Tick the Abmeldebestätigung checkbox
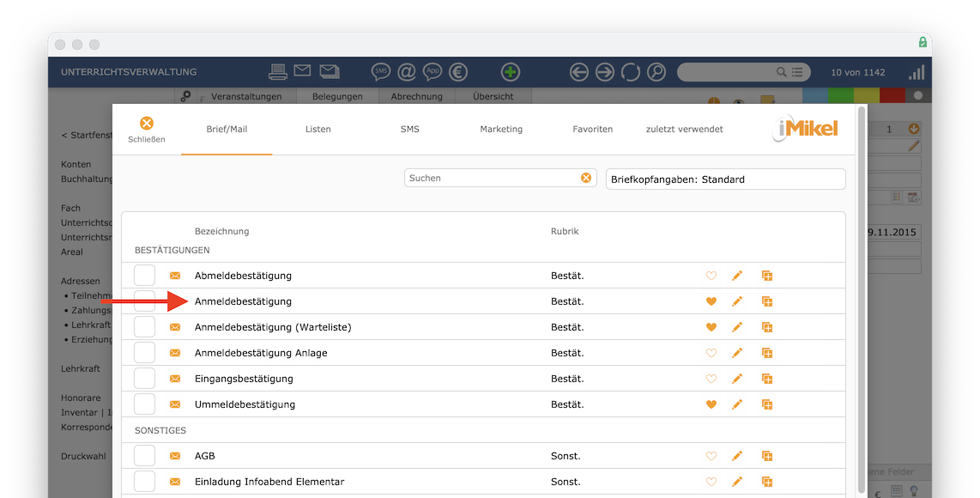Screen dimensions: 980x498 point(144,276)
